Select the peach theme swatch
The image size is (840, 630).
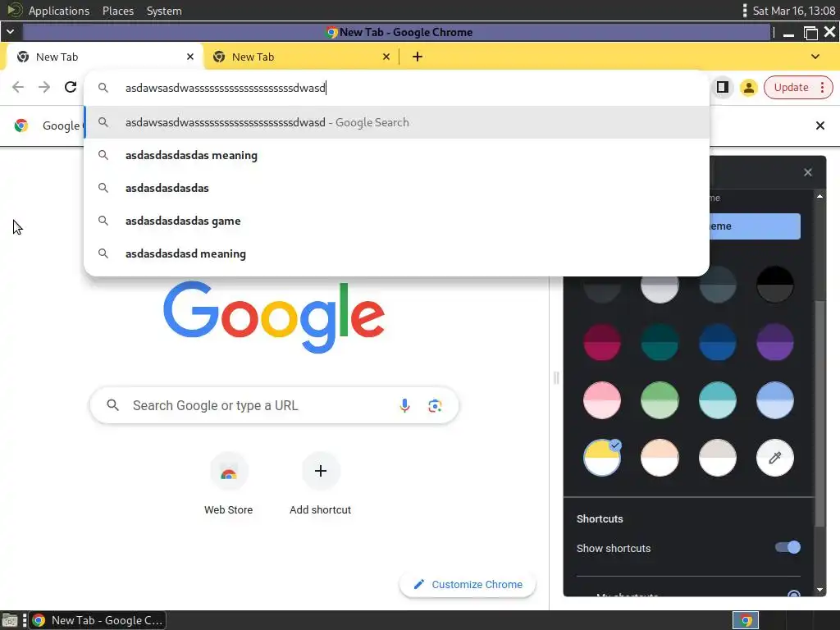coord(660,458)
